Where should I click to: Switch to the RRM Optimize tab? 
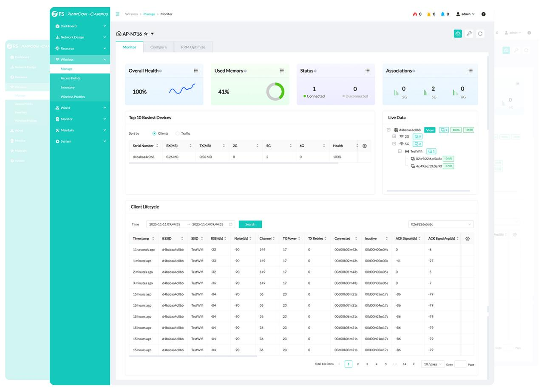pos(193,47)
